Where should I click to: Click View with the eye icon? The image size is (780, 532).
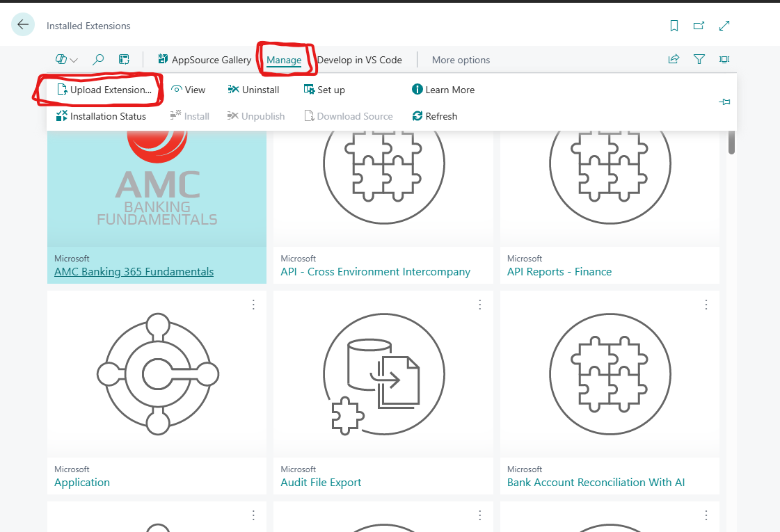[188, 90]
